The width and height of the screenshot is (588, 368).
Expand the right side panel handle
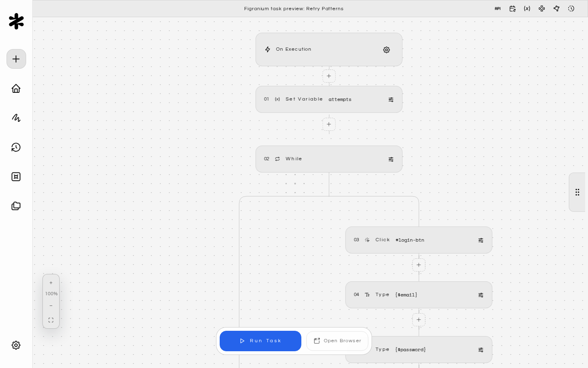(577, 192)
